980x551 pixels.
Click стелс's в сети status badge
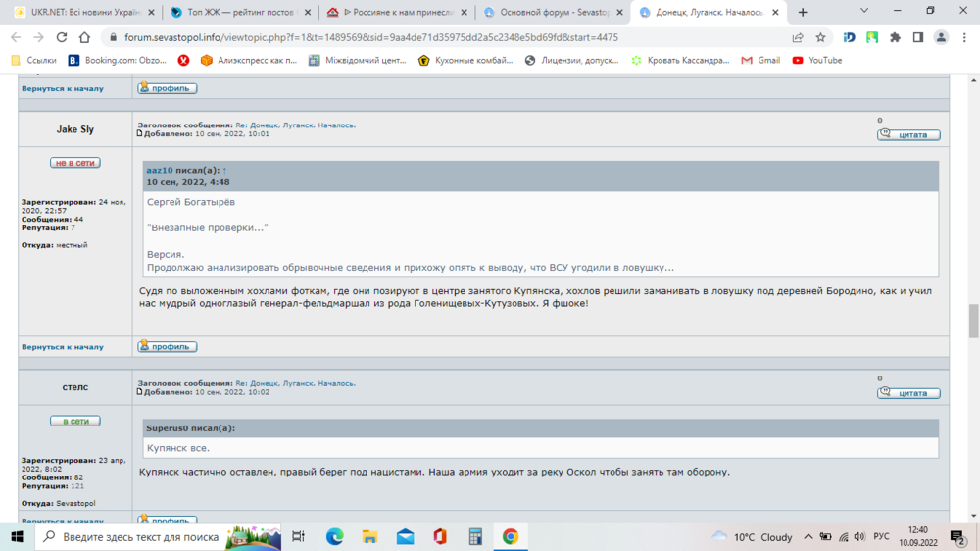tap(75, 421)
